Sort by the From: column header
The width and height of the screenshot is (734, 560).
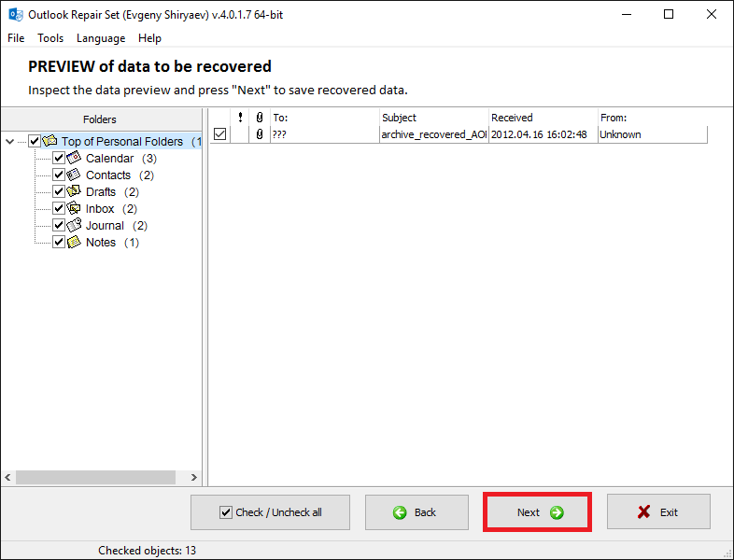pos(653,118)
